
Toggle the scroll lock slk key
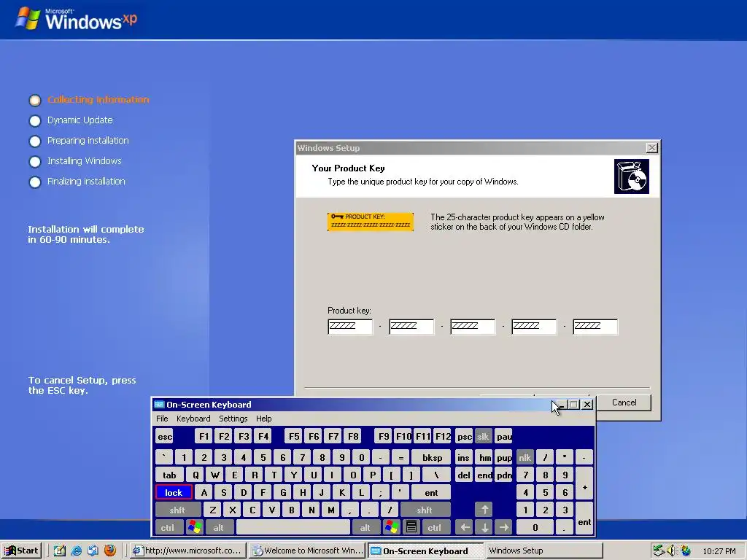click(484, 437)
